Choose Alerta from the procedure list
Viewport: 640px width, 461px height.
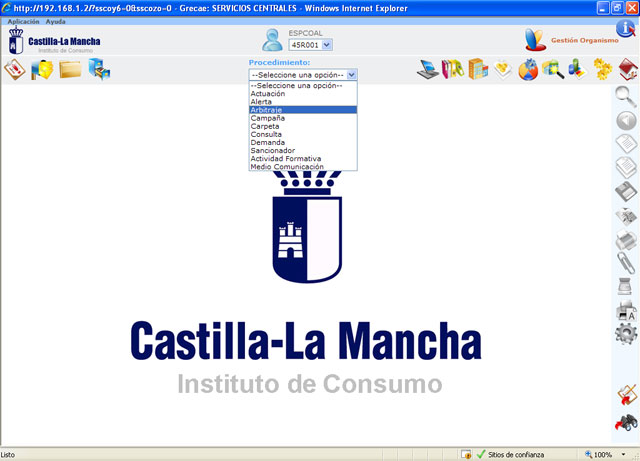[303, 102]
